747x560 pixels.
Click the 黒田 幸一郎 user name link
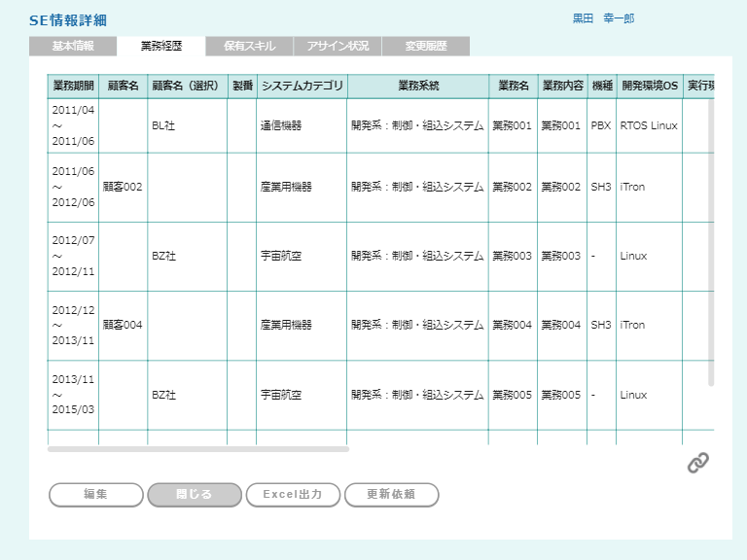click(603, 18)
